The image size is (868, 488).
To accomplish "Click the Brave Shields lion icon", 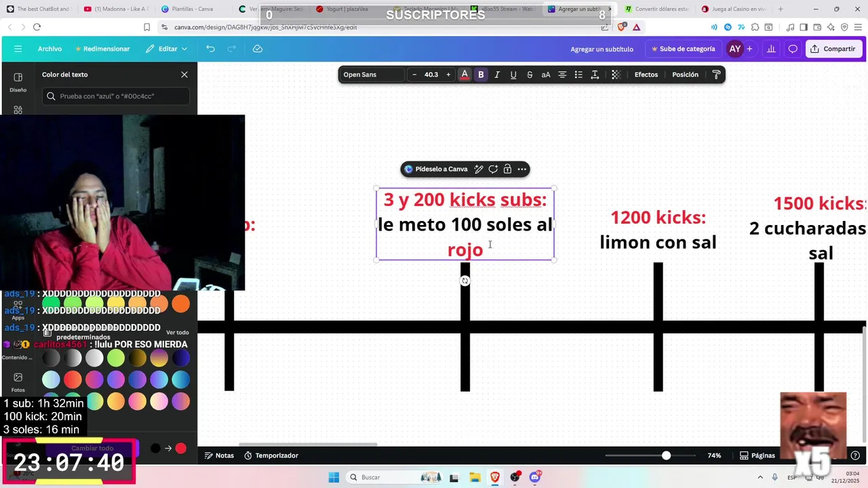I will (x=621, y=27).
